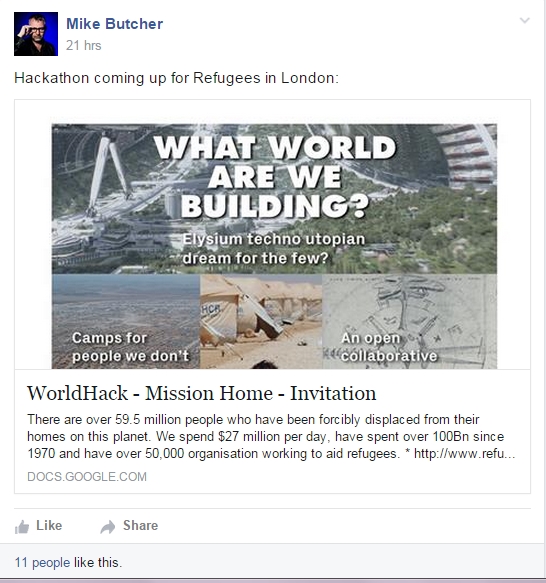Click the white tower structure in the image
Screen dimensions: 546x583
(x=107, y=175)
